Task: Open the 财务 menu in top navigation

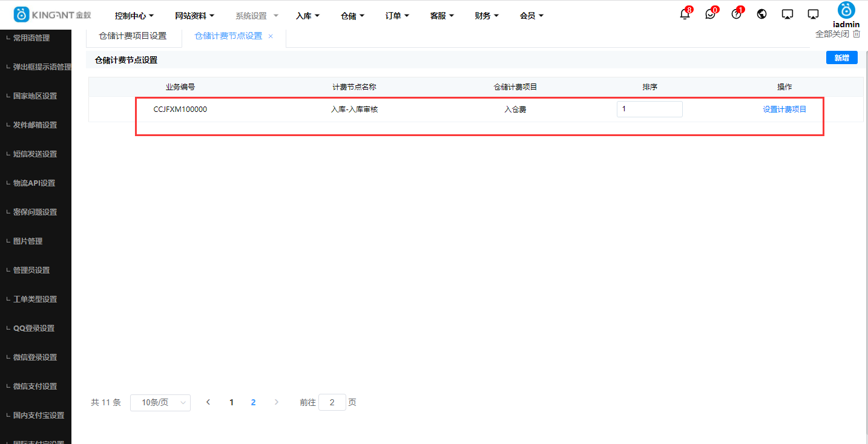Action: click(x=487, y=15)
